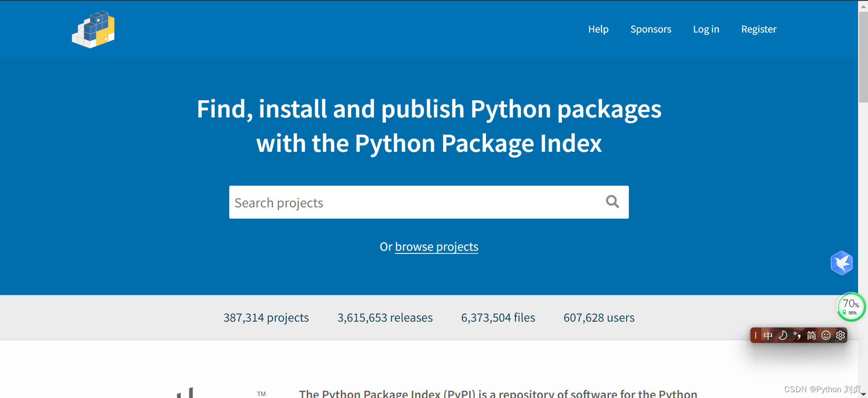
Task: Go to the Sponsors page
Action: (651, 29)
